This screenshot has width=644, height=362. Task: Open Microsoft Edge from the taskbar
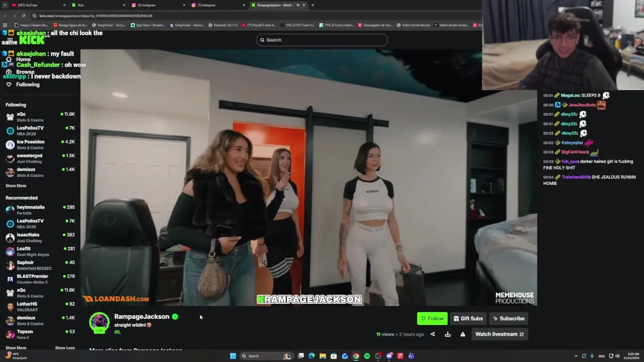311,356
